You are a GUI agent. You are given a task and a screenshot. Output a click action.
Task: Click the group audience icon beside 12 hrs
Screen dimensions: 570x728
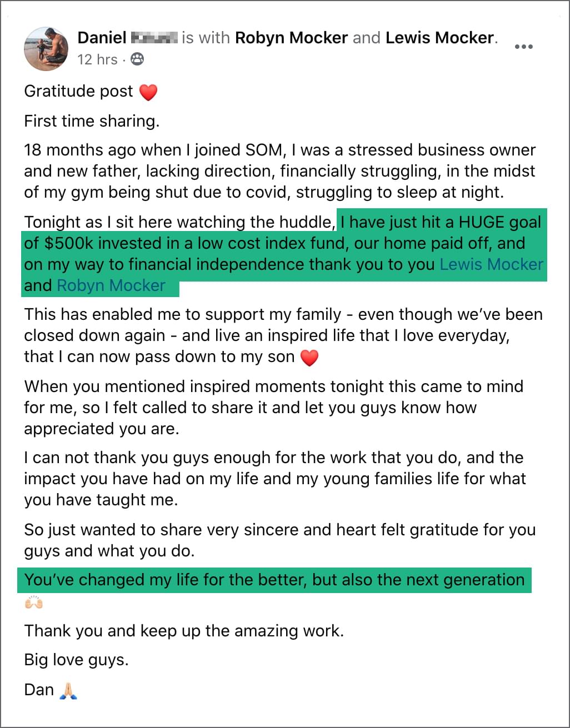click(x=137, y=59)
